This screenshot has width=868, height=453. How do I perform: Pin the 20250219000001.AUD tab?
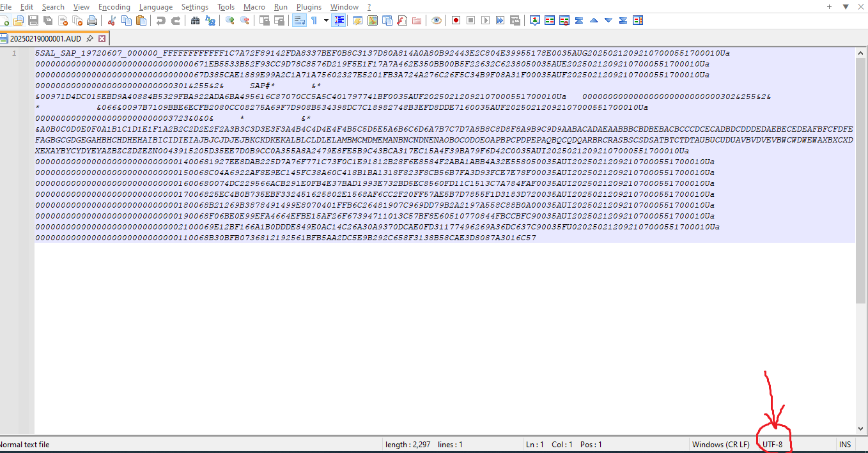coord(90,38)
